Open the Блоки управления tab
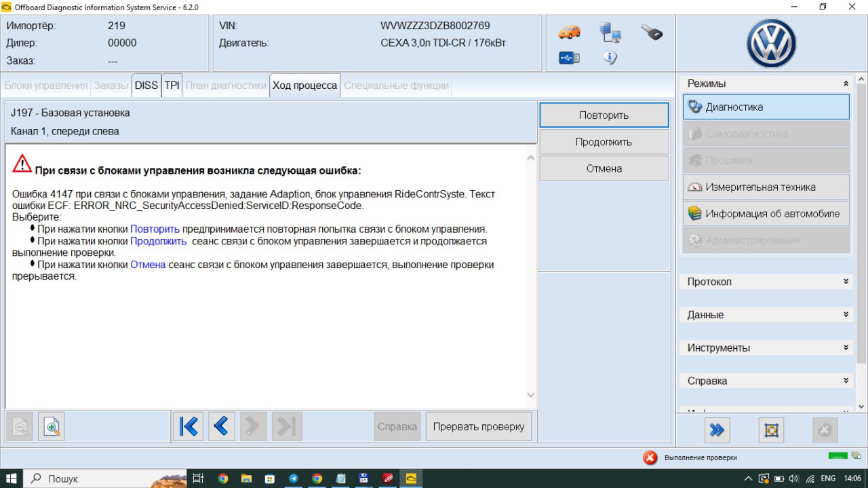 pyautogui.click(x=46, y=86)
